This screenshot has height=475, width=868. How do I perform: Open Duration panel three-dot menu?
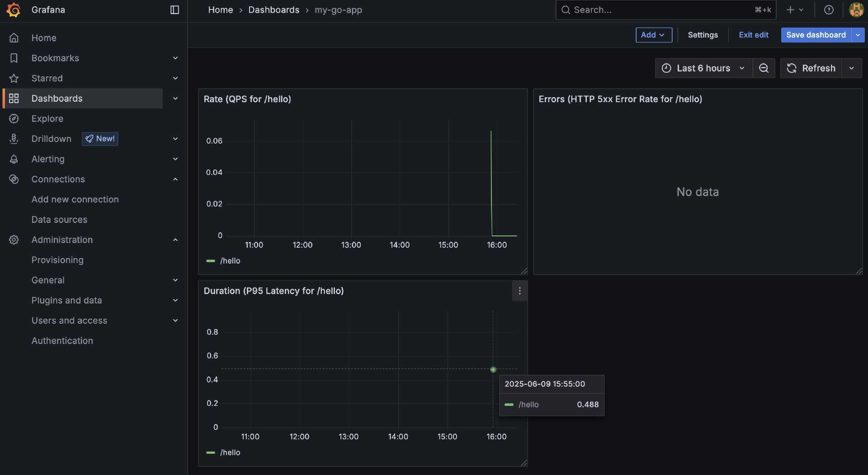[x=519, y=291]
